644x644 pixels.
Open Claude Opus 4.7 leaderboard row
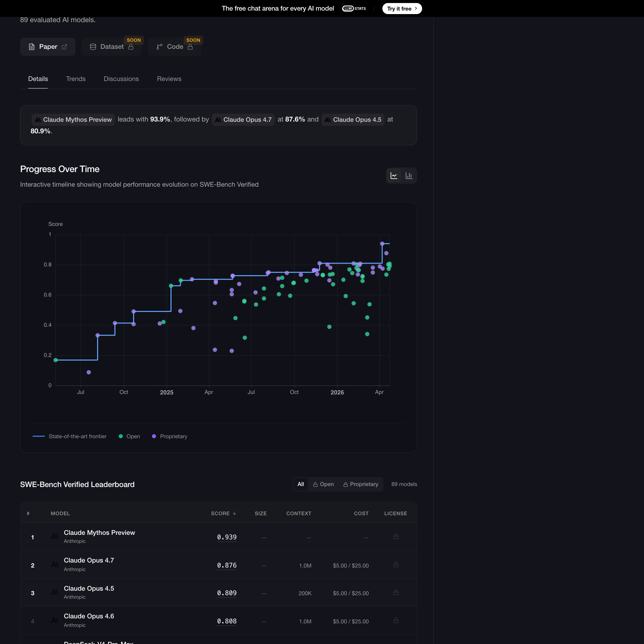(x=219, y=565)
